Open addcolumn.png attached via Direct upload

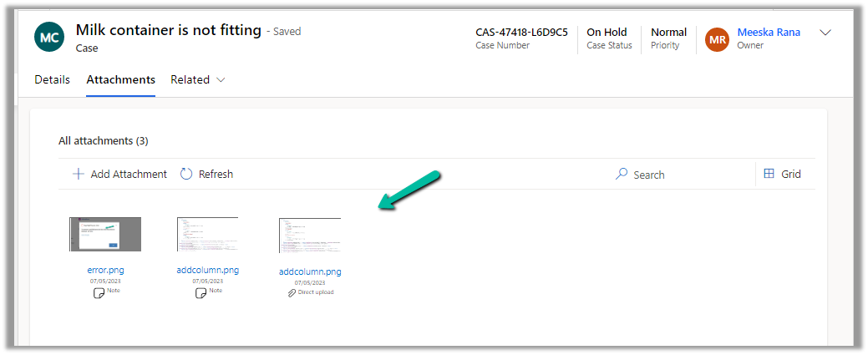click(x=310, y=272)
